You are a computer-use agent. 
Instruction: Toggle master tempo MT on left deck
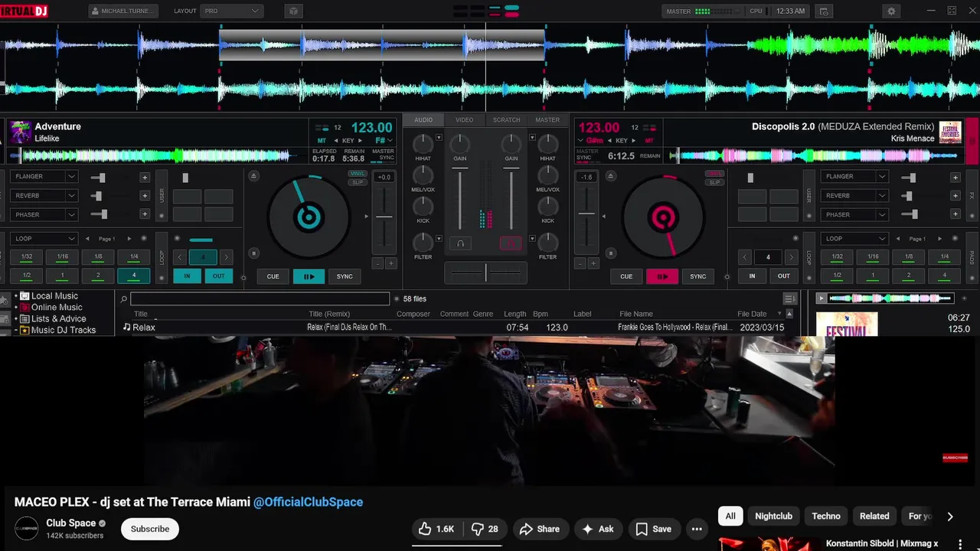(x=322, y=141)
